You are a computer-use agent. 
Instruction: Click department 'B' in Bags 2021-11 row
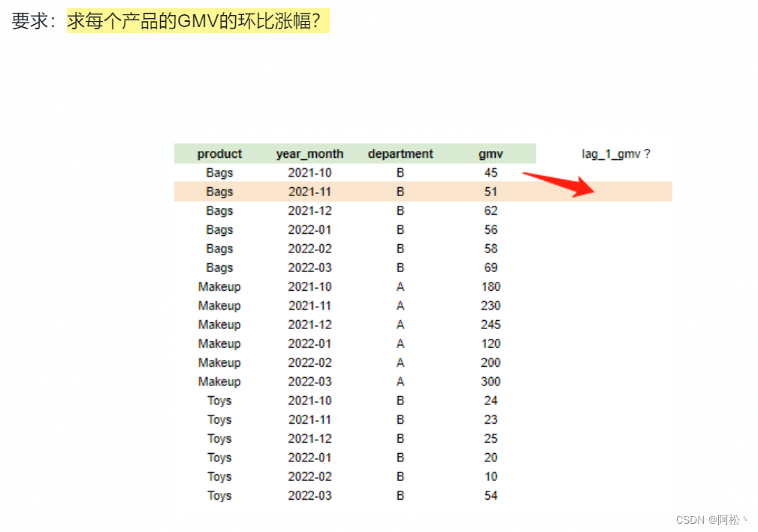(400, 192)
